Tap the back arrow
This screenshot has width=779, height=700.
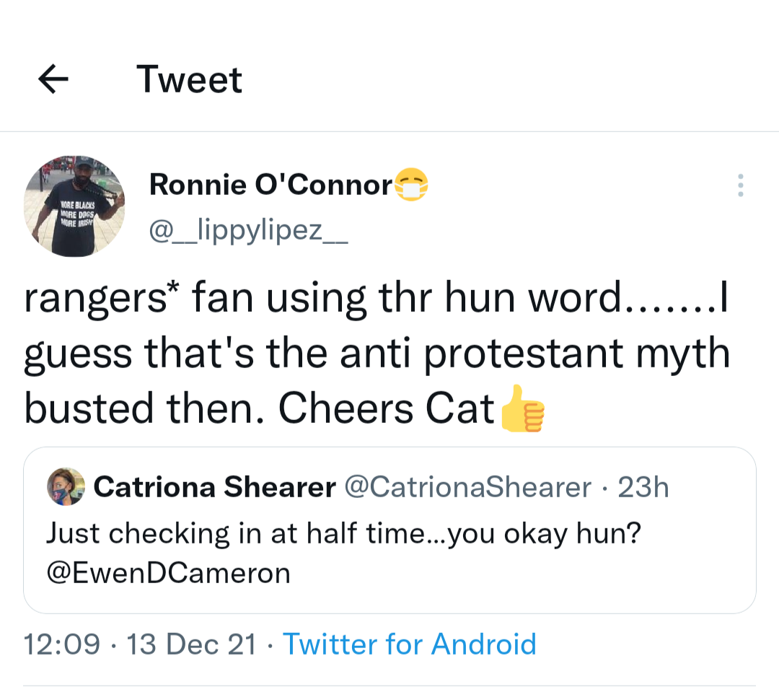coord(53,79)
